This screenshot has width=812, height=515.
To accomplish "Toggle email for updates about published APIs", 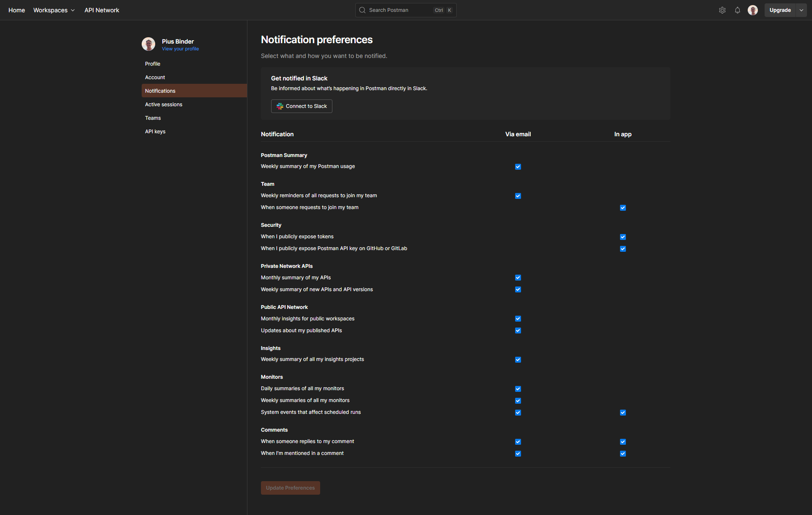I will point(518,330).
